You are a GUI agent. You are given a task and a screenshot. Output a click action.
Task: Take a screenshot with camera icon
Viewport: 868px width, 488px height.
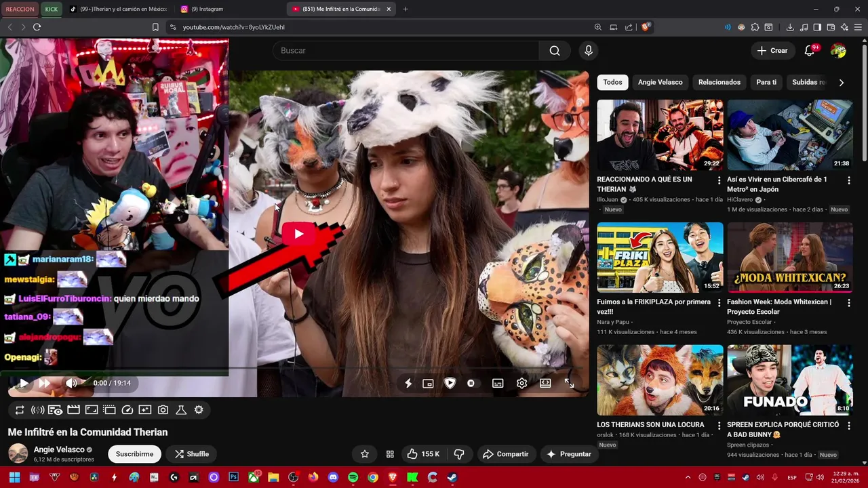click(x=163, y=410)
